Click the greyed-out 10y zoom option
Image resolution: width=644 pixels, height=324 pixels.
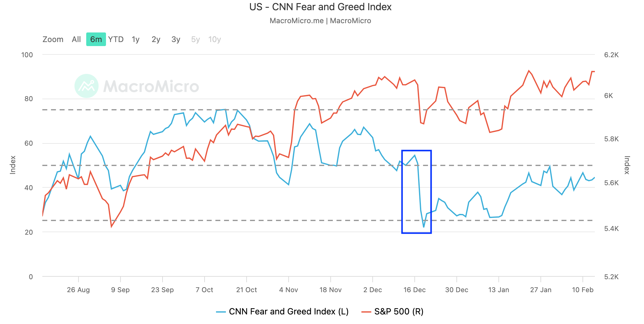click(x=214, y=40)
